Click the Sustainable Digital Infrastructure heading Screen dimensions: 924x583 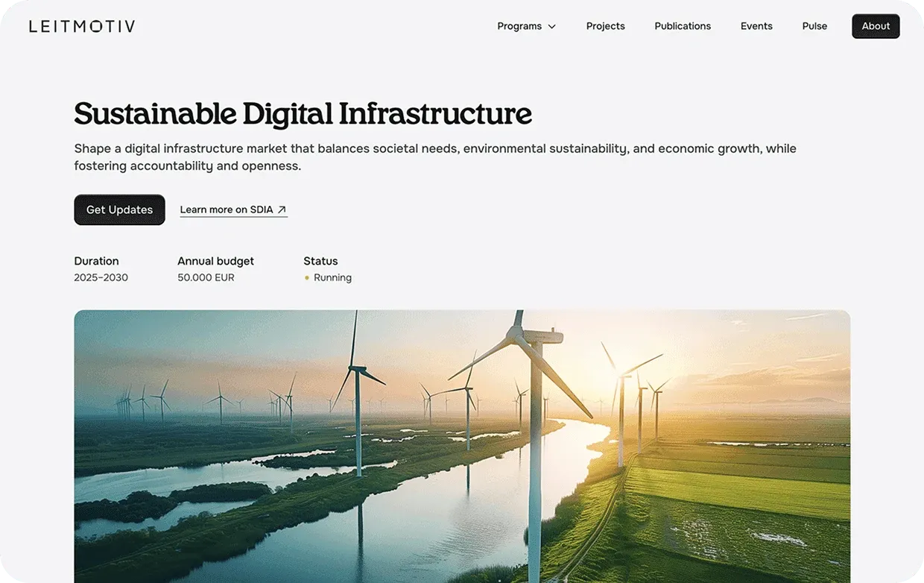pyautogui.click(x=303, y=113)
